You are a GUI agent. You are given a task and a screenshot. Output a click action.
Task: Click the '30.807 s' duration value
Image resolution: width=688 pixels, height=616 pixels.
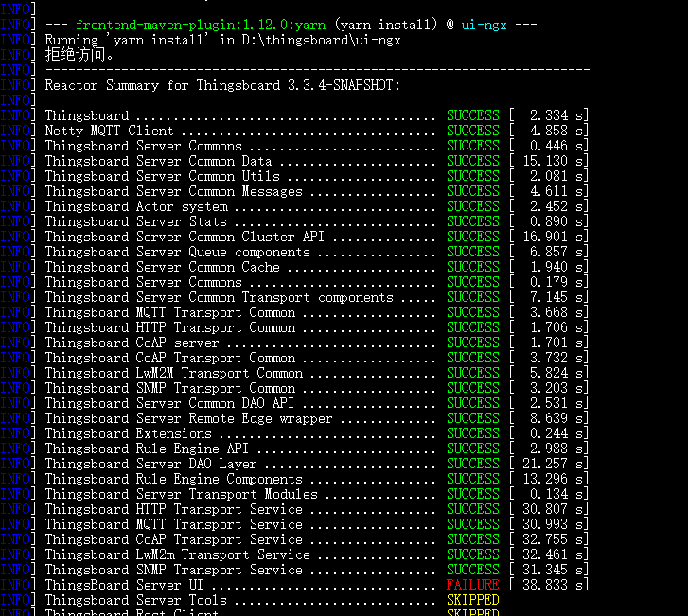point(555,509)
